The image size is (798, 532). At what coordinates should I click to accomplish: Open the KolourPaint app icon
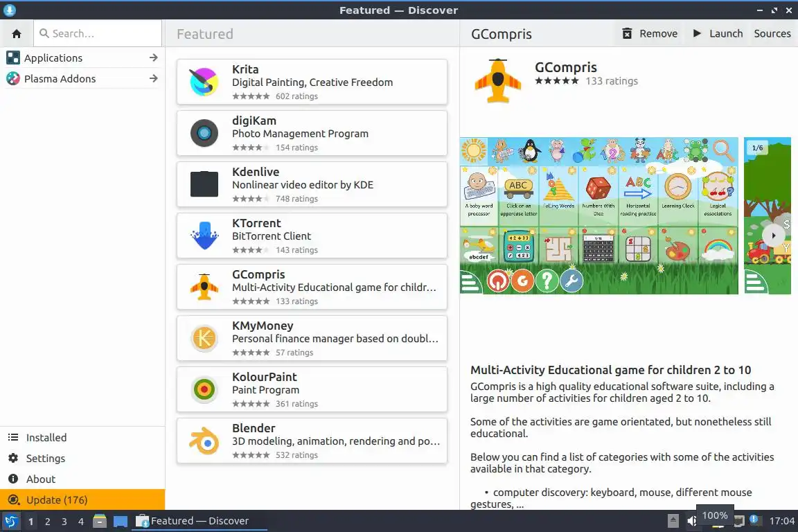pos(204,389)
